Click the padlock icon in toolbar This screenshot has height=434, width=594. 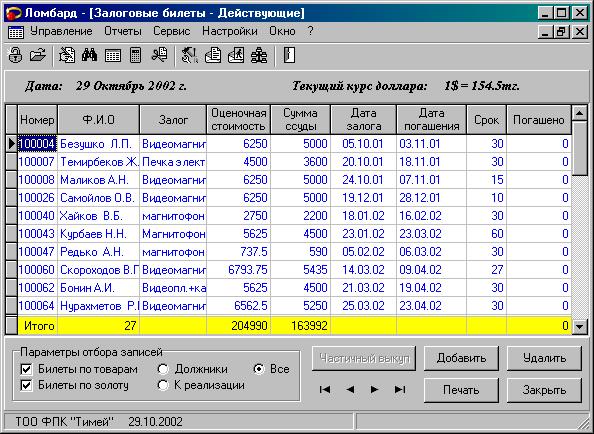[x=15, y=55]
